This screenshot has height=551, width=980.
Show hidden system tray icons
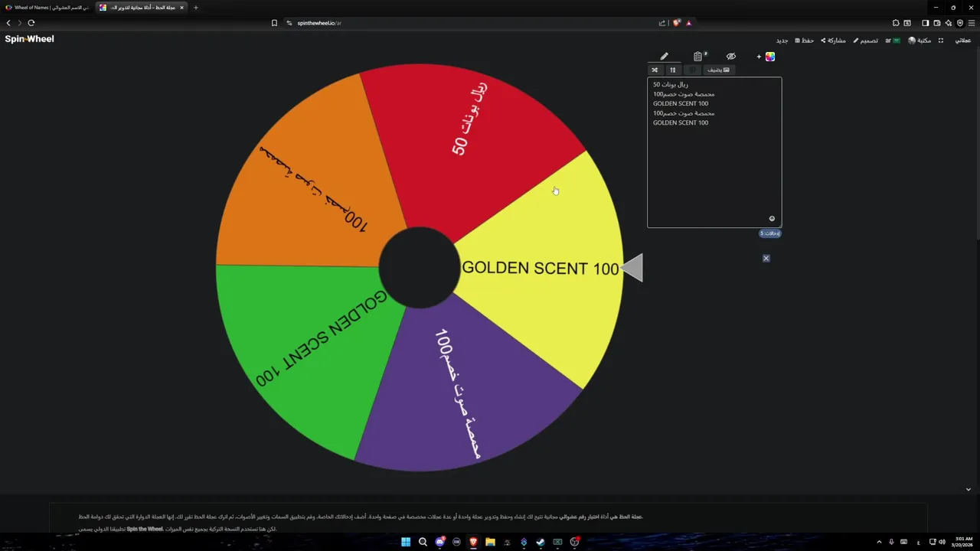click(x=879, y=543)
